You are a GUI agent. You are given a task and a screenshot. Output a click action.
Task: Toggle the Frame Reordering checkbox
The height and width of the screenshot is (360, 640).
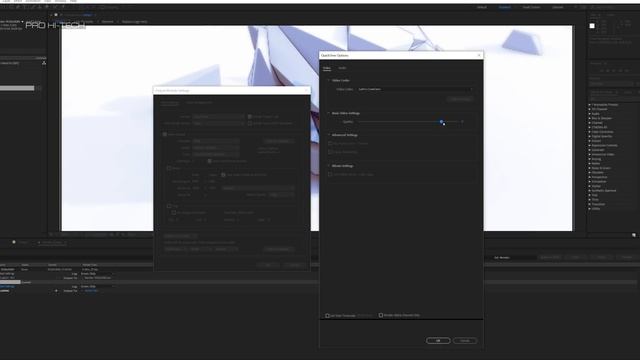pyautogui.click(x=330, y=152)
